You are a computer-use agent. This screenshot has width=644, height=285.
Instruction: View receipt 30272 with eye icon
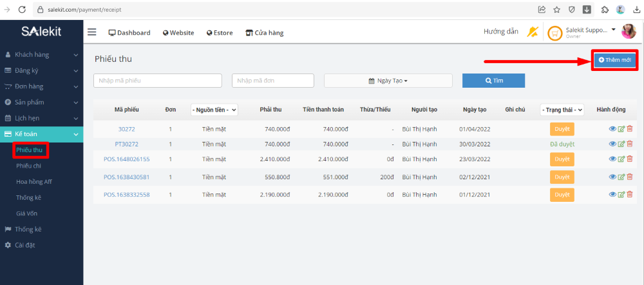click(x=612, y=129)
